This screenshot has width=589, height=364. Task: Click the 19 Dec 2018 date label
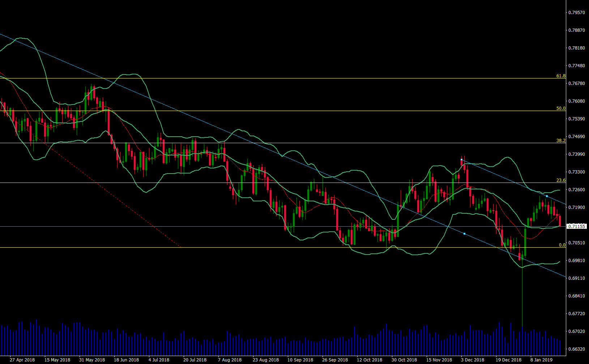(508, 360)
